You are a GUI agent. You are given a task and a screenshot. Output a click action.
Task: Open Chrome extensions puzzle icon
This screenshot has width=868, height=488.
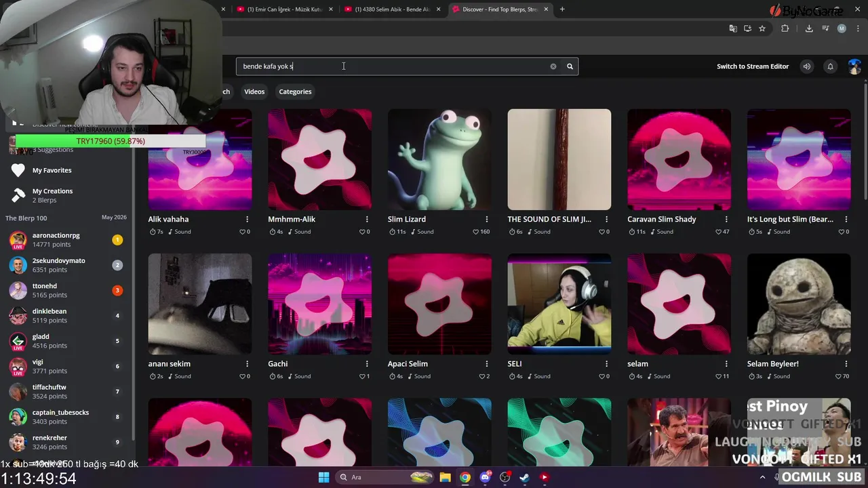click(785, 28)
